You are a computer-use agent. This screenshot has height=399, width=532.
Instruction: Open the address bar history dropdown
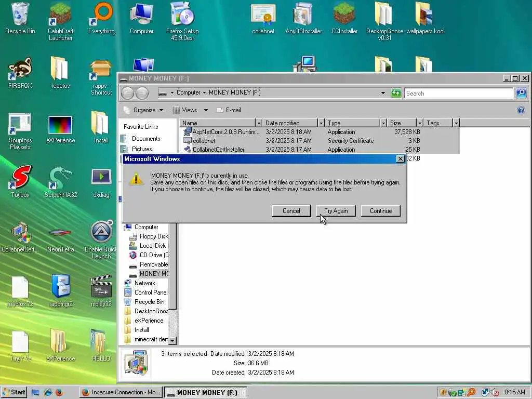point(383,92)
